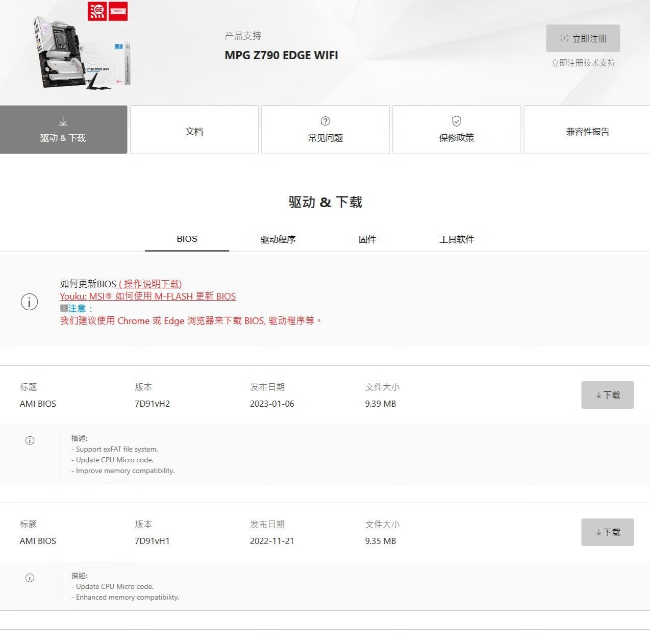This screenshot has height=644, width=650.
Task: Download BIOS version 7D91vH2
Action: [x=608, y=395]
